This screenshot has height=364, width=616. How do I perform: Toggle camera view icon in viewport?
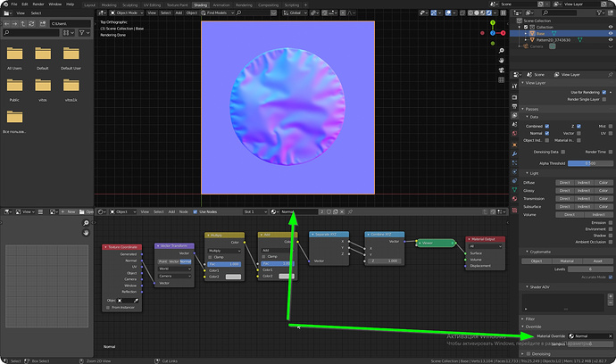(502, 70)
